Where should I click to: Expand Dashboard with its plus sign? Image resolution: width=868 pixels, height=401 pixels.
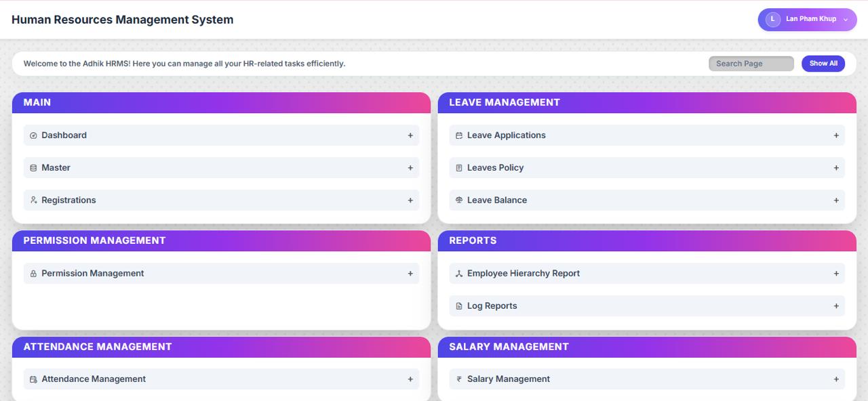[410, 135]
